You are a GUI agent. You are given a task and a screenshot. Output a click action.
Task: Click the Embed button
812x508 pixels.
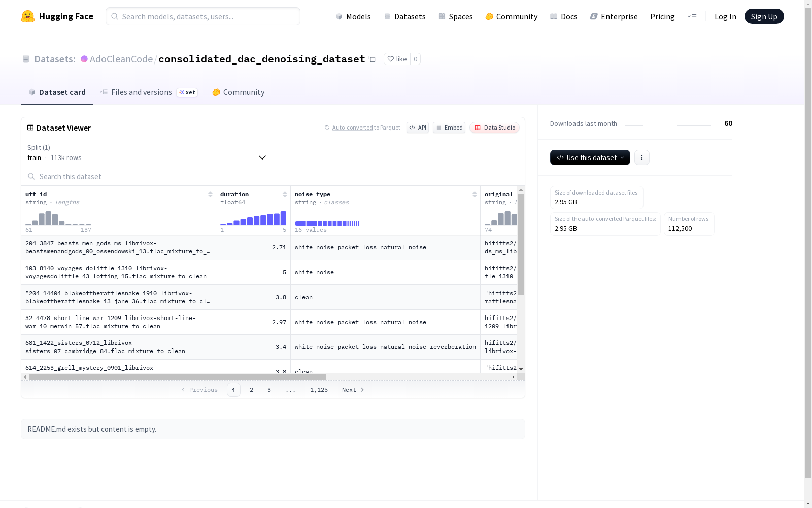pyautogui.click(x=449, y=128)
